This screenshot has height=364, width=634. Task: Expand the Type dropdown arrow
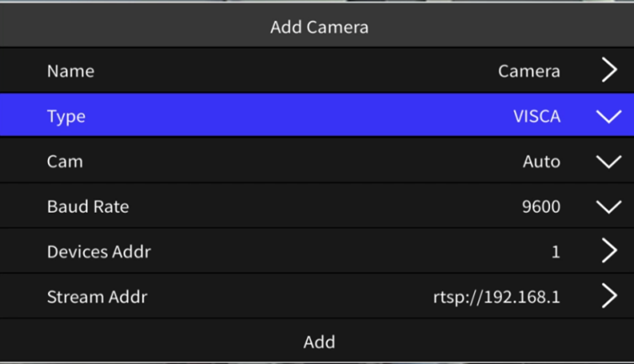point(608,117)
